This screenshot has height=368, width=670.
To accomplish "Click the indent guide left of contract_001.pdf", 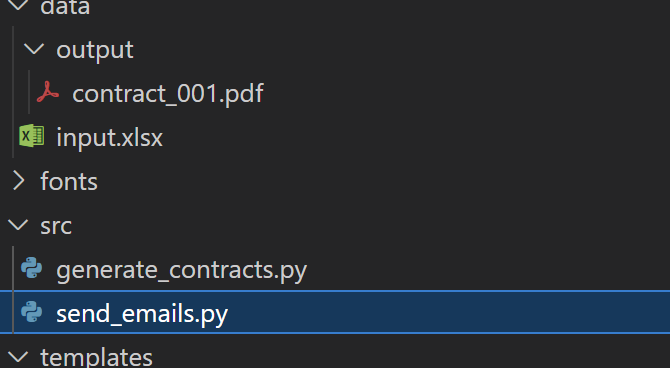I will click(29, 92).
